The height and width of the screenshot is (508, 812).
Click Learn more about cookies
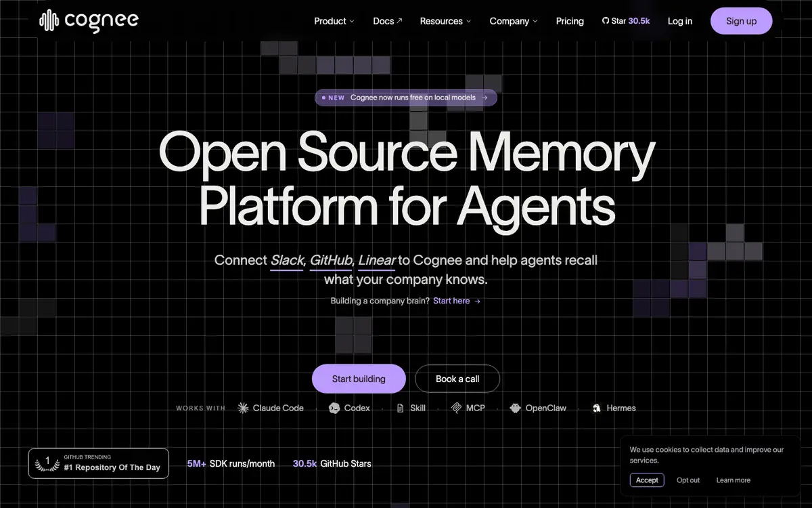(734, 480)
